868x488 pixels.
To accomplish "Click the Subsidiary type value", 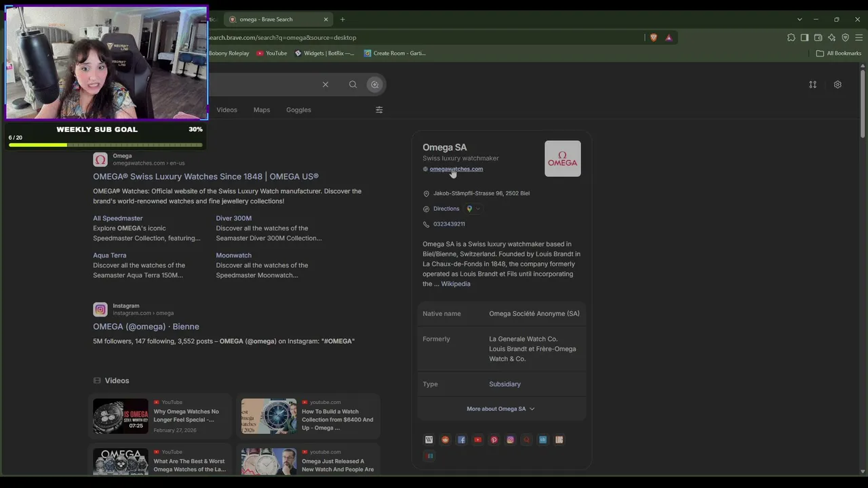I will pyautogui.click(x=505, y=384).
